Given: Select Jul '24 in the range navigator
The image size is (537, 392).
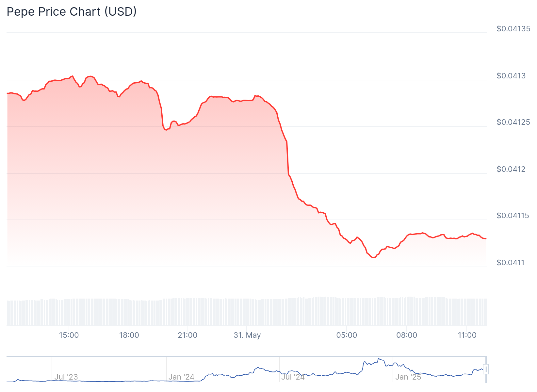Looking at the screenshot, I should [x=293, y=377].
